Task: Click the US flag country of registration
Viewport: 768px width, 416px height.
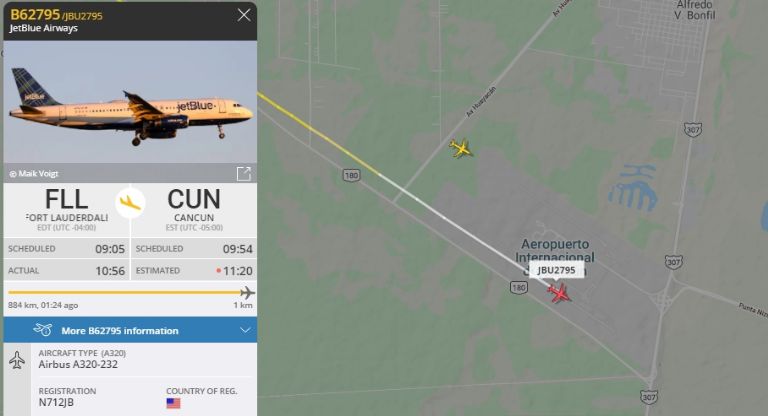Action: click(173, 403)
